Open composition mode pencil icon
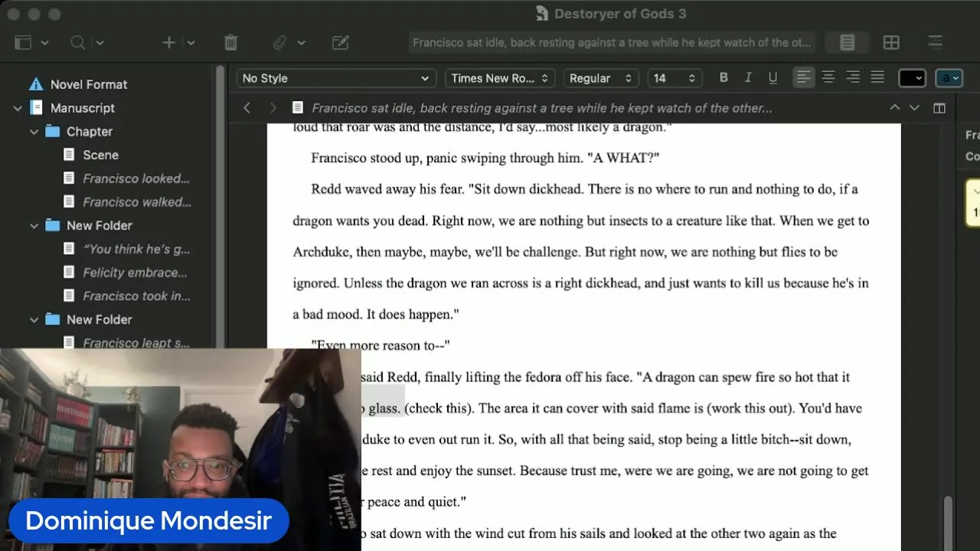This screenshot has width=980, height=551. click(341, 43)
